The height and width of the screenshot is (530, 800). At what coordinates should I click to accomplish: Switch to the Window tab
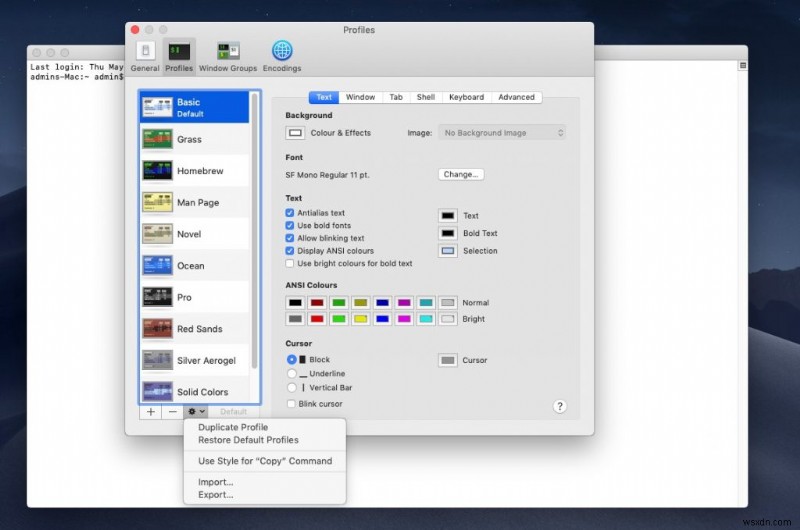(x=360, y=97)
